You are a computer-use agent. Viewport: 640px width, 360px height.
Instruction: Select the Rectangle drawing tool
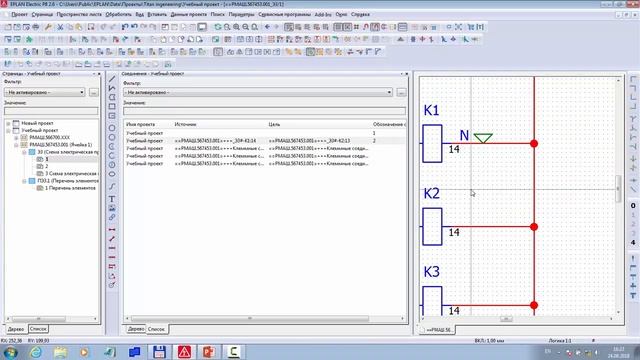pos(112,107)
